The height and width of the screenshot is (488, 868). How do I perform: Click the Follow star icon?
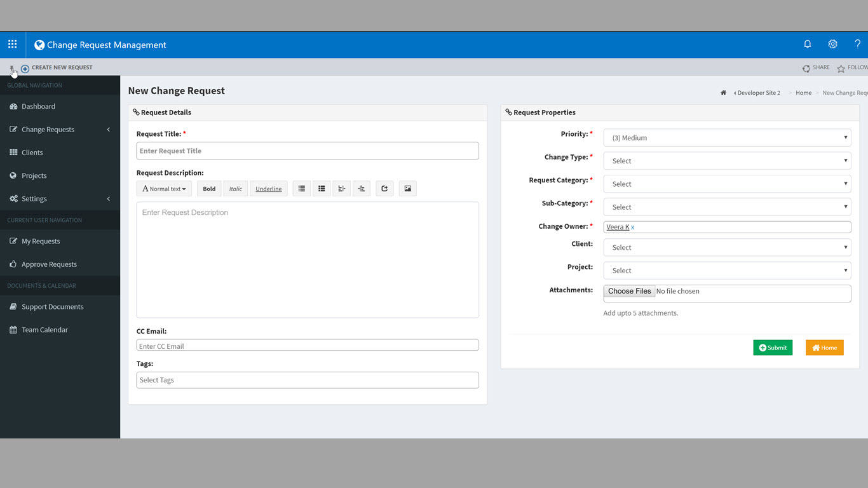841,68
